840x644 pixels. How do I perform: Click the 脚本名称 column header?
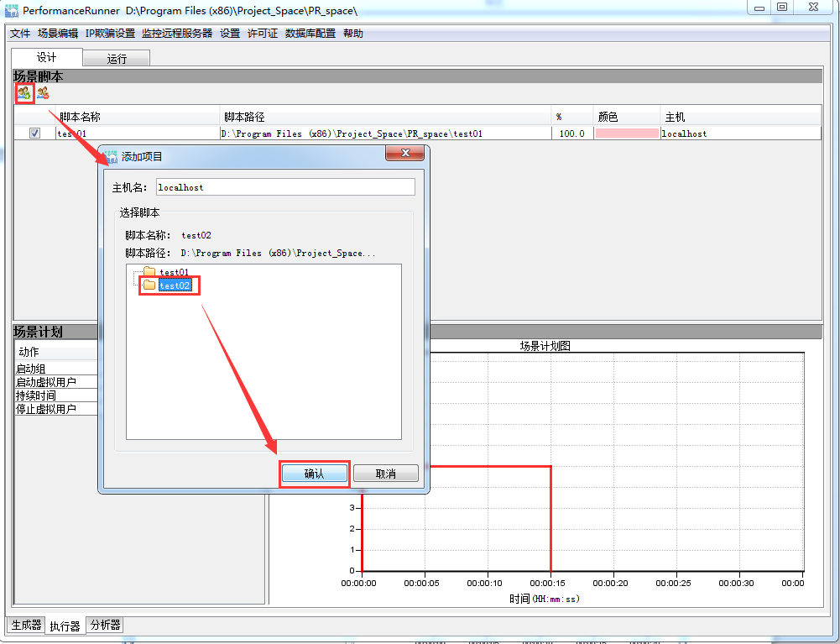[x=138, y=117]
